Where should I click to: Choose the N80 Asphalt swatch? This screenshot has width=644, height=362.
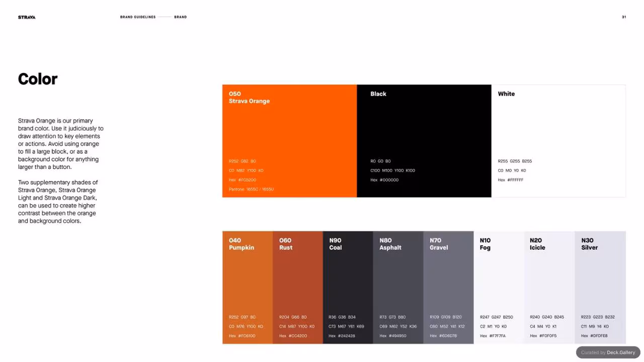(x=398, y=288)
